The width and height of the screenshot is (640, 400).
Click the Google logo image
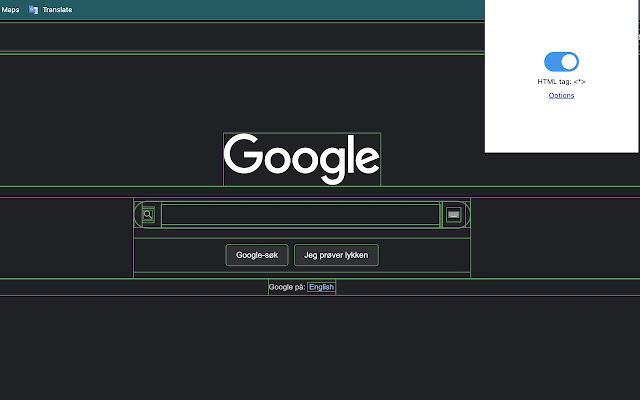[302, 159]
